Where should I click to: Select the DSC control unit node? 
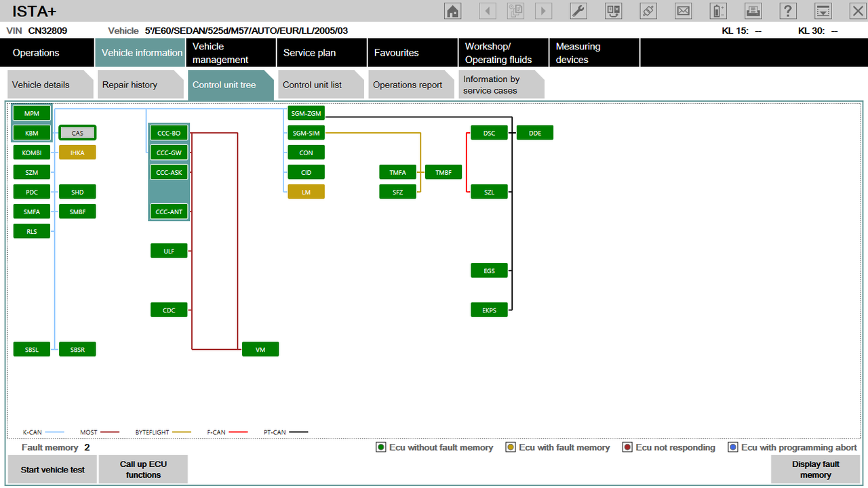489,133
